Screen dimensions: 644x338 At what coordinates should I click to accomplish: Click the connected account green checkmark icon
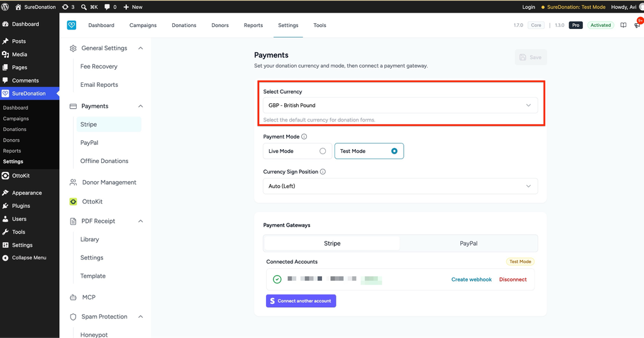[x=277, y=279]
